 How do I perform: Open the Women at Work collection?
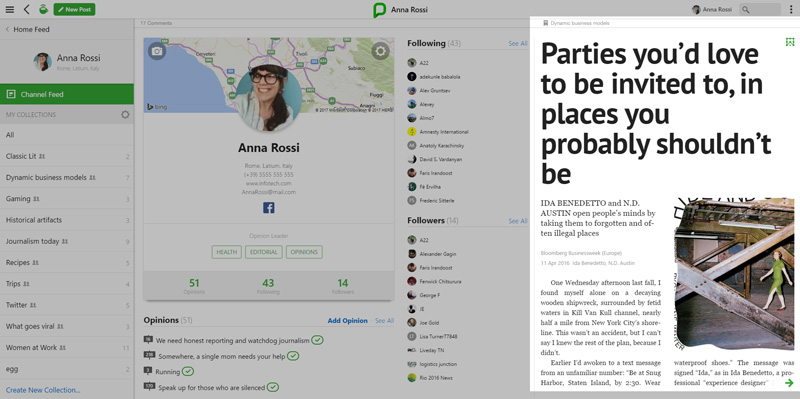pos(67,347)
